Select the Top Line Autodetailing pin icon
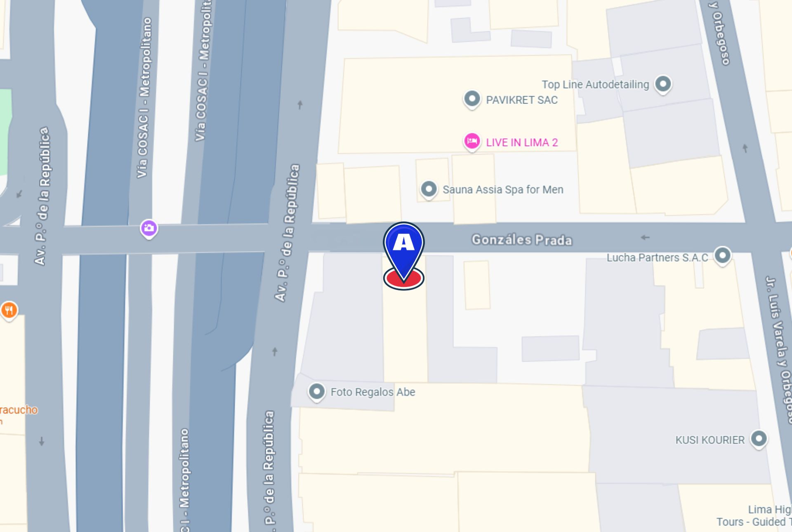The height and width of the screenshot is (532, 792). point(663,85)
